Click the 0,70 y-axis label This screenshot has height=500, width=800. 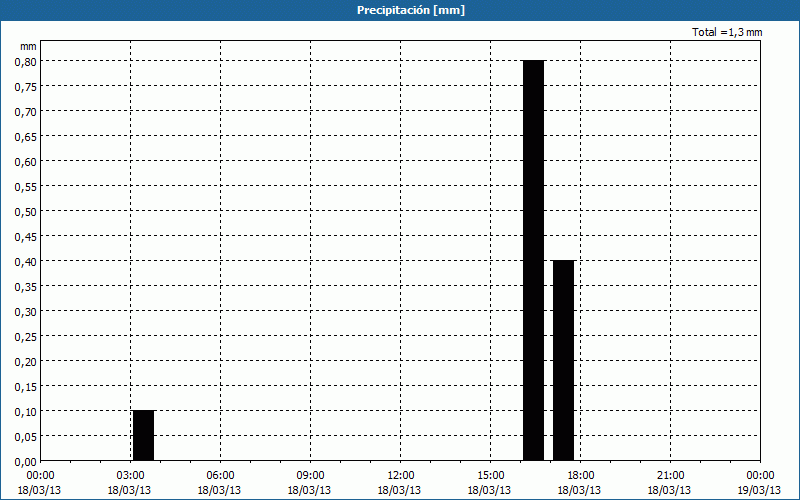[x=26, y=112]
